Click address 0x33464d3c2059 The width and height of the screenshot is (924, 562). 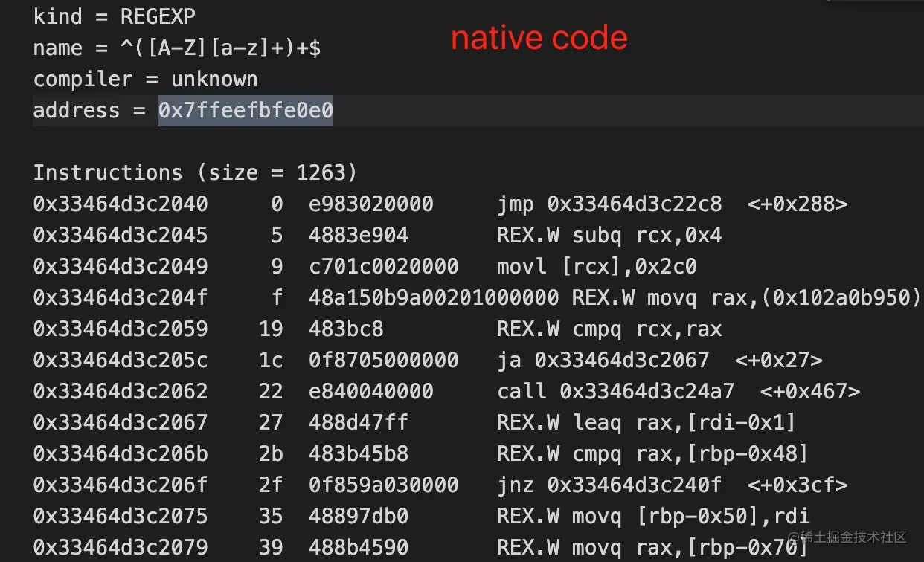[x=121, y=329]
